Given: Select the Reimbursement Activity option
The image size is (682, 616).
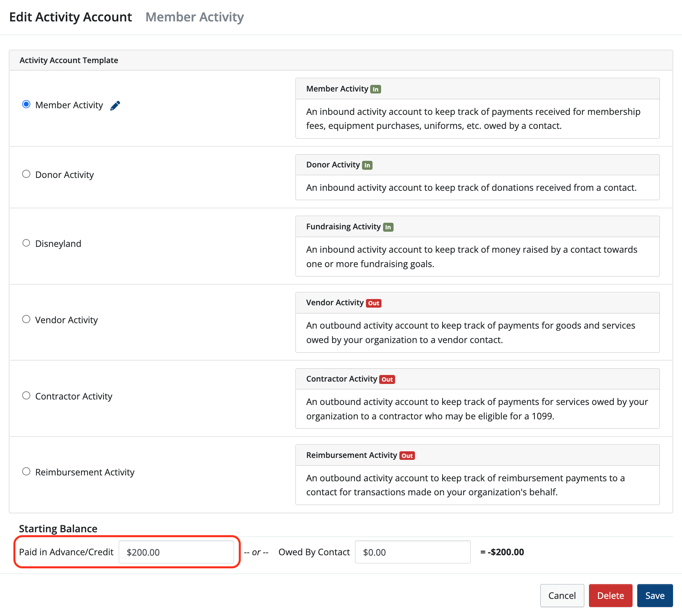Looking at the screenshot, I should pos(26,471).
